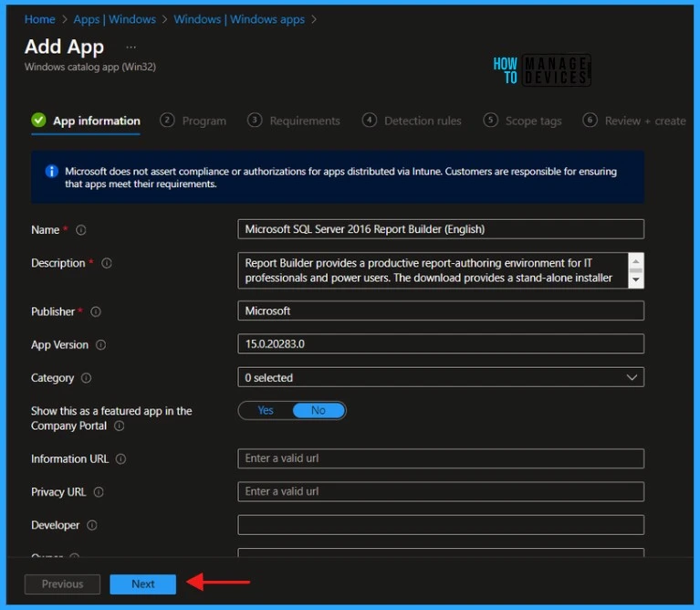Open Windows | Windows apps breadcrumb link
Image resolution: width=700 pixels, height=610 pixels.
[239, 19]
